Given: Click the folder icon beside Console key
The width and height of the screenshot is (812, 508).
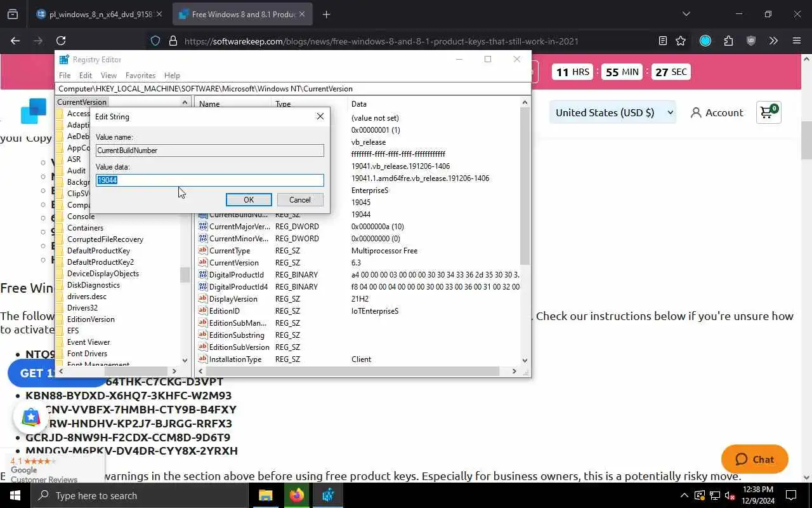Looking at the screenshot, I should point(60,217).
